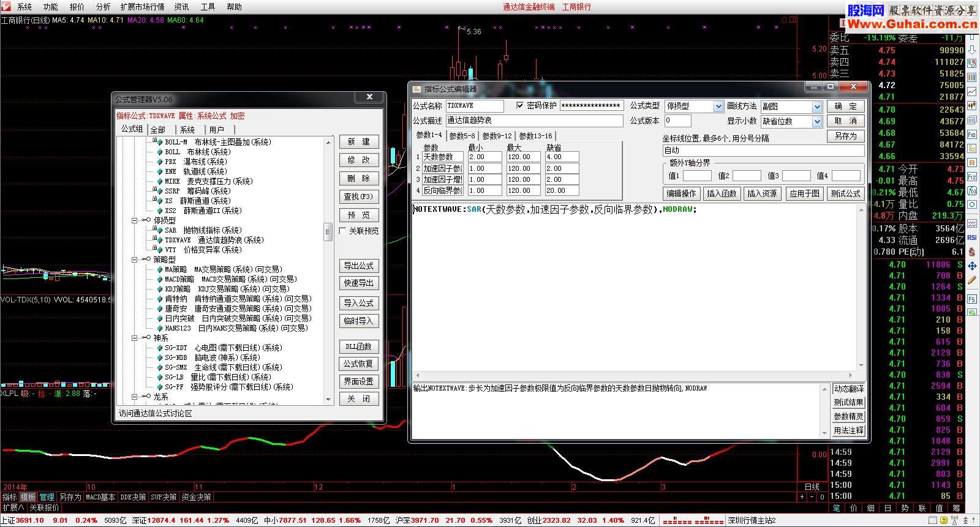Click the 确定 button in formula editor
The height and width of the screenshot is (527, 980).
coord(845,106)
